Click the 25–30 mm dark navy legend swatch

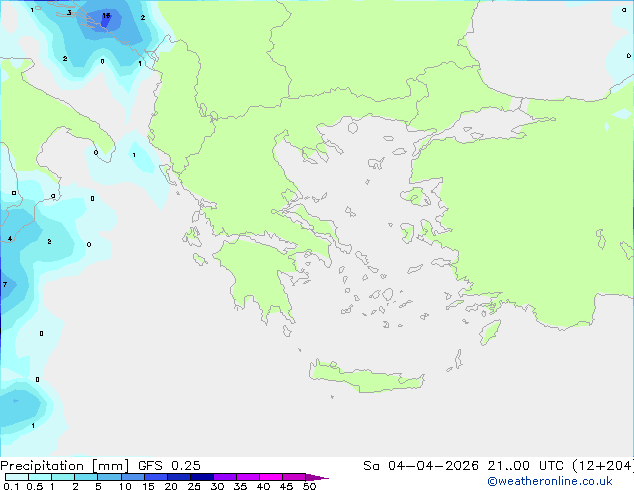coord(202,477)
